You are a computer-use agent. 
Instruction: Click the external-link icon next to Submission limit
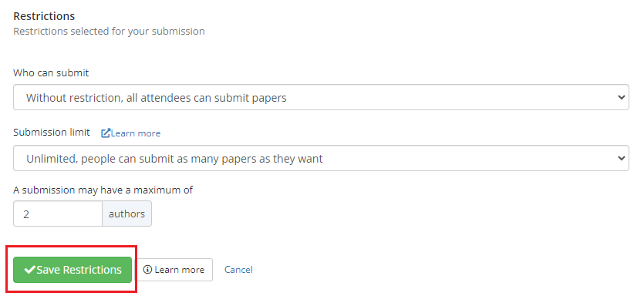(x=106, y=133)
